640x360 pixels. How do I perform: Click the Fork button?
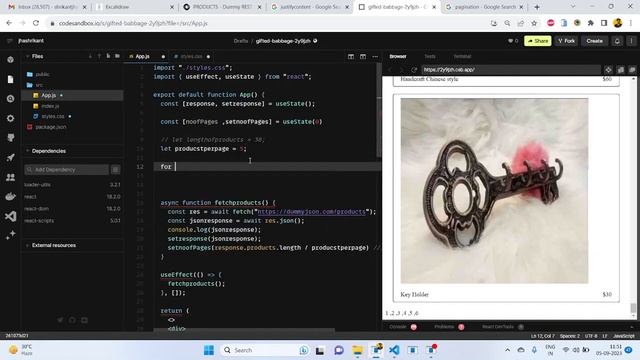pyautogui.click(x=566, y=41)
